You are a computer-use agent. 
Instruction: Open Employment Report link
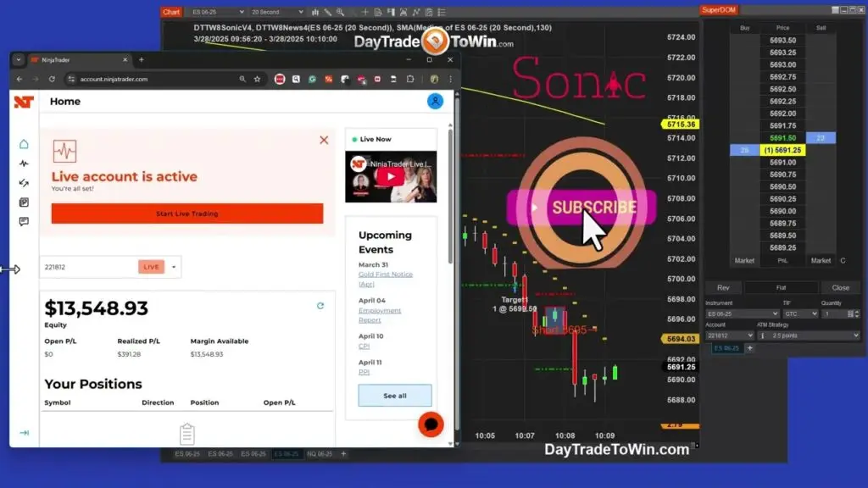(x=380, y=315)
